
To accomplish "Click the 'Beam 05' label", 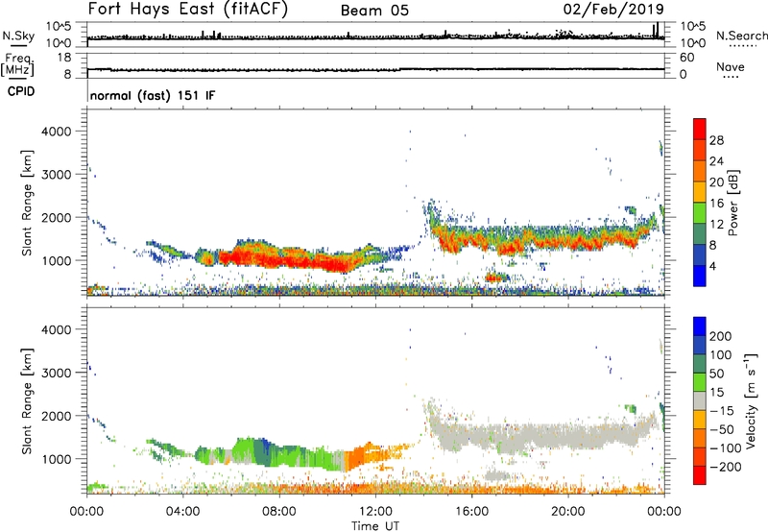I will 374,11.
